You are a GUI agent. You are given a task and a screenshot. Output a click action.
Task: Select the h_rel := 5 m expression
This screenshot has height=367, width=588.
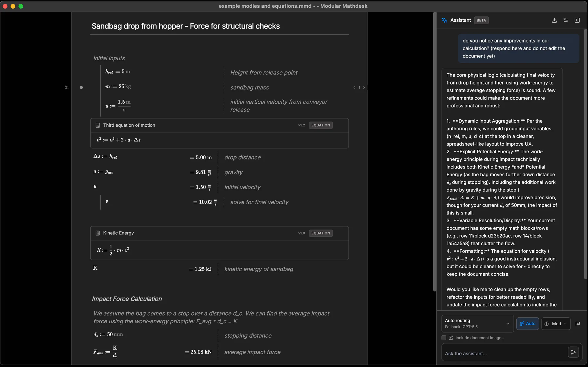tap(118, 72)
